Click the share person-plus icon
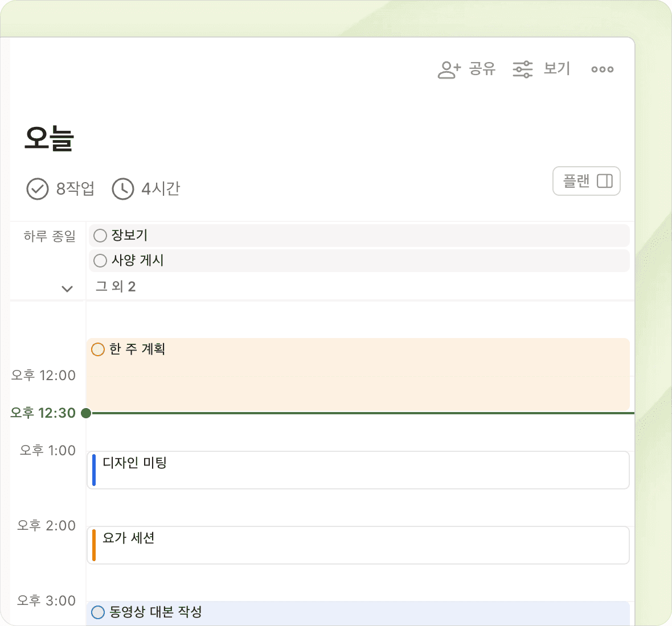This screenshot has width=672, height=626. tap(449, 69)
